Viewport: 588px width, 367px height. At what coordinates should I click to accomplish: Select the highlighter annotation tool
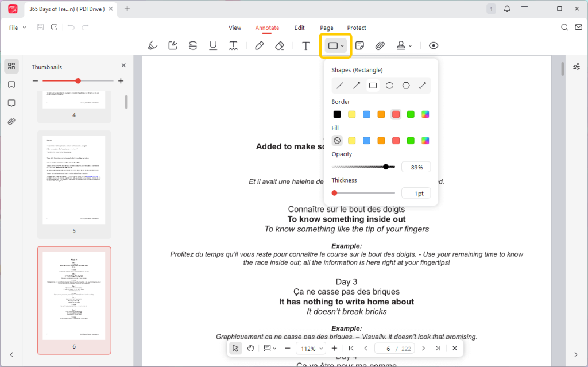tap(152, 45)
